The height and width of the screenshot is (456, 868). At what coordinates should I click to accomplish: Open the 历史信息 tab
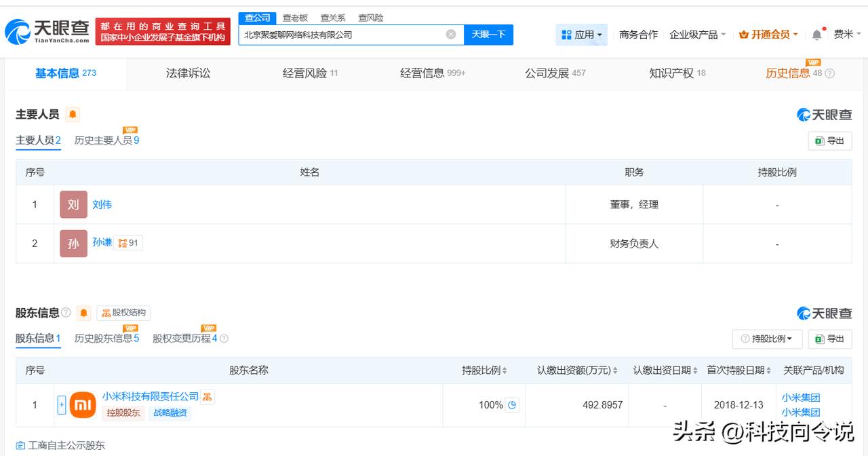pos(793,73)
